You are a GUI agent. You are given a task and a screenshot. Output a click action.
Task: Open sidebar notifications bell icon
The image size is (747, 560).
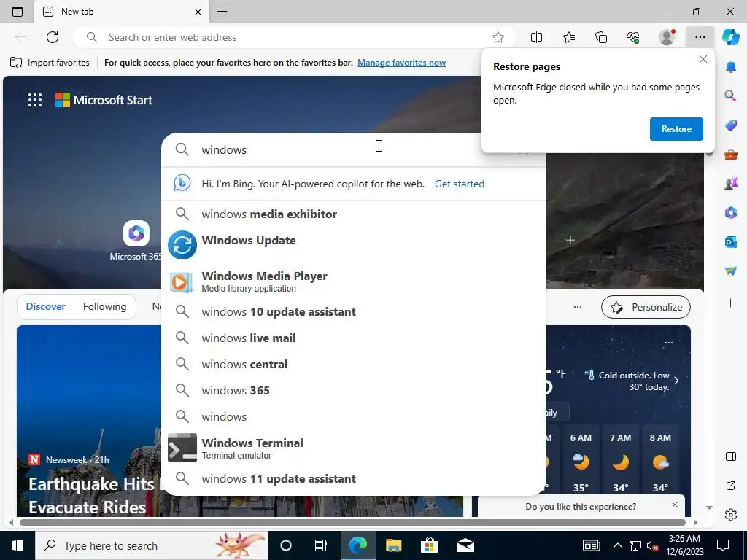pyautogui.click(x=730, y=67)
